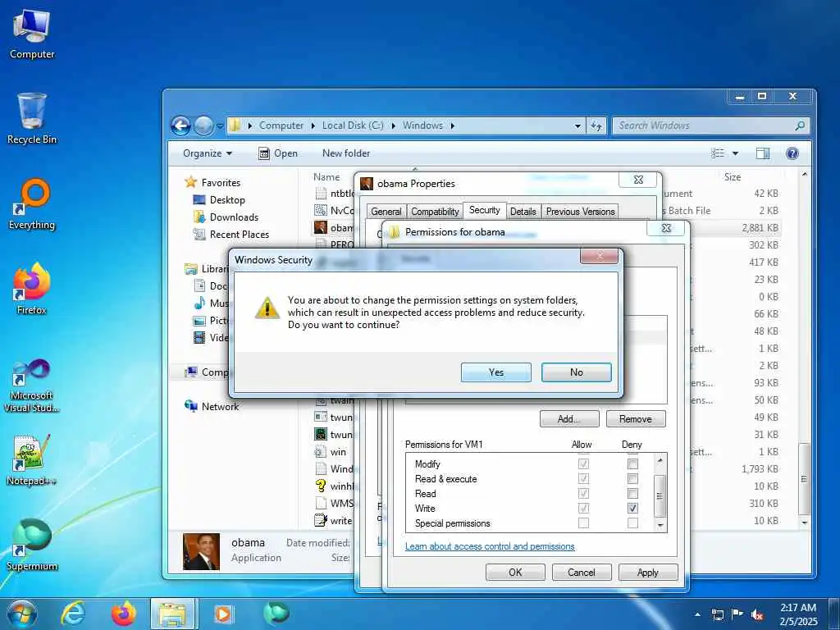This screenshot has width=840, height=630.
Task: Click the permissions list scrollbar down arrow
Action: [660, 526]
